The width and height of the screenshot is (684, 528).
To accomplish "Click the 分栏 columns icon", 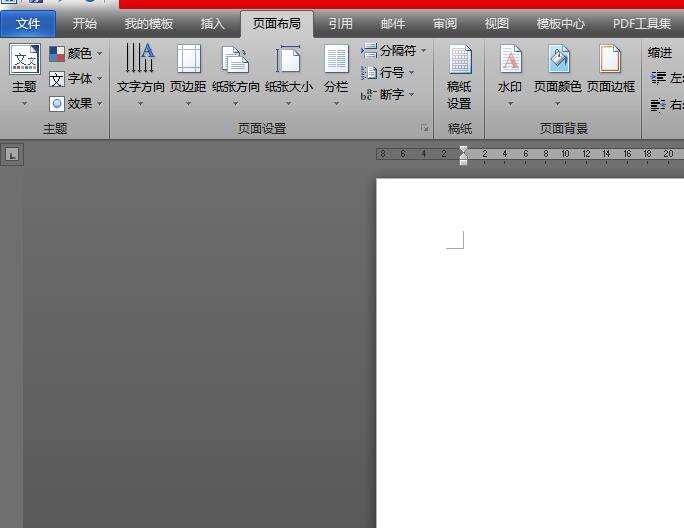I will [336, 60].
